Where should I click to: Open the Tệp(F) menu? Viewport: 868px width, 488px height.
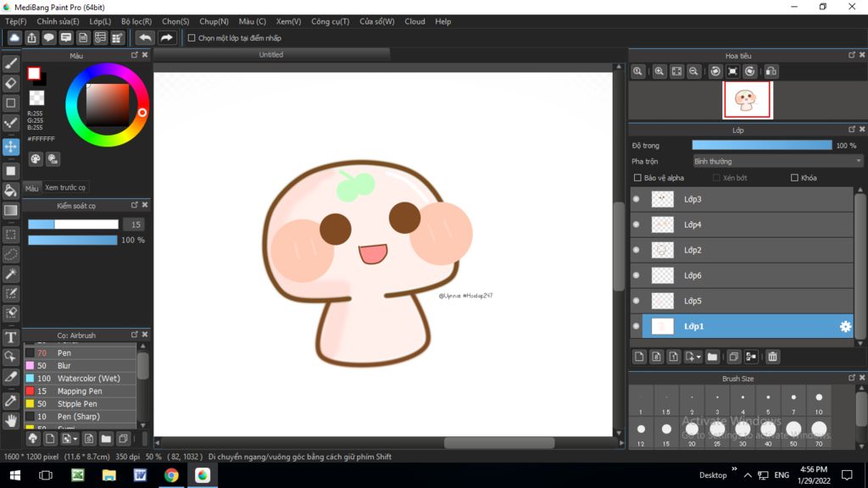pos(15,21)
